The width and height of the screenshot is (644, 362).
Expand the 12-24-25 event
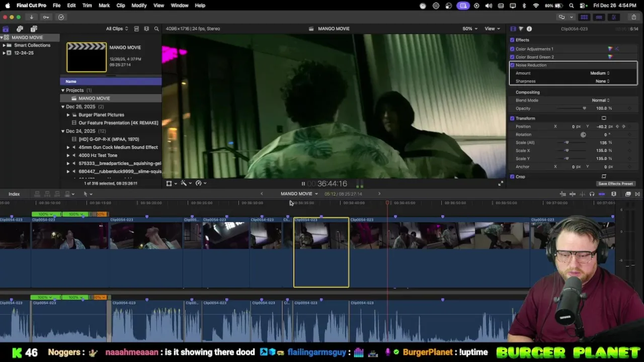coord(4,53)
